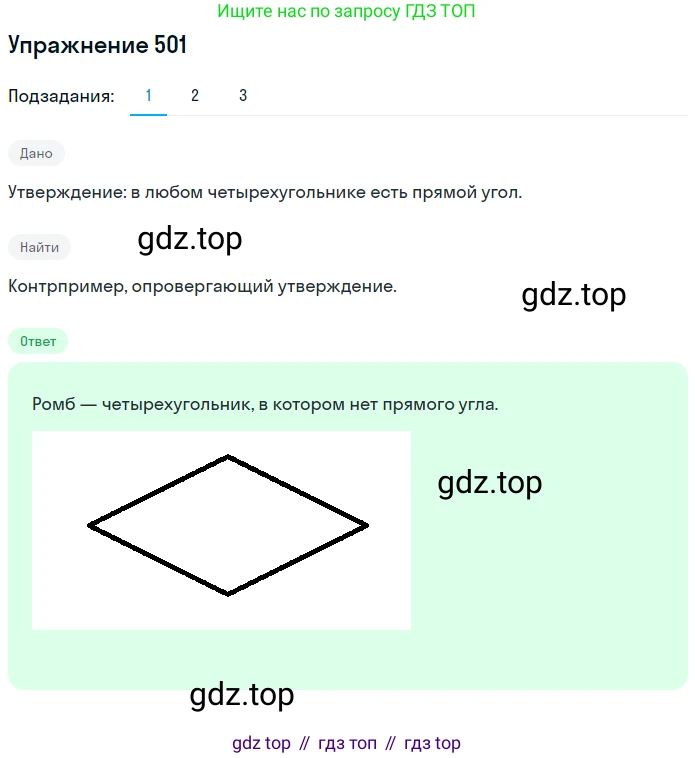This screenshot has width=695, height=758.
Task: Switch to subtask tab 2
Action: (195, 96)
